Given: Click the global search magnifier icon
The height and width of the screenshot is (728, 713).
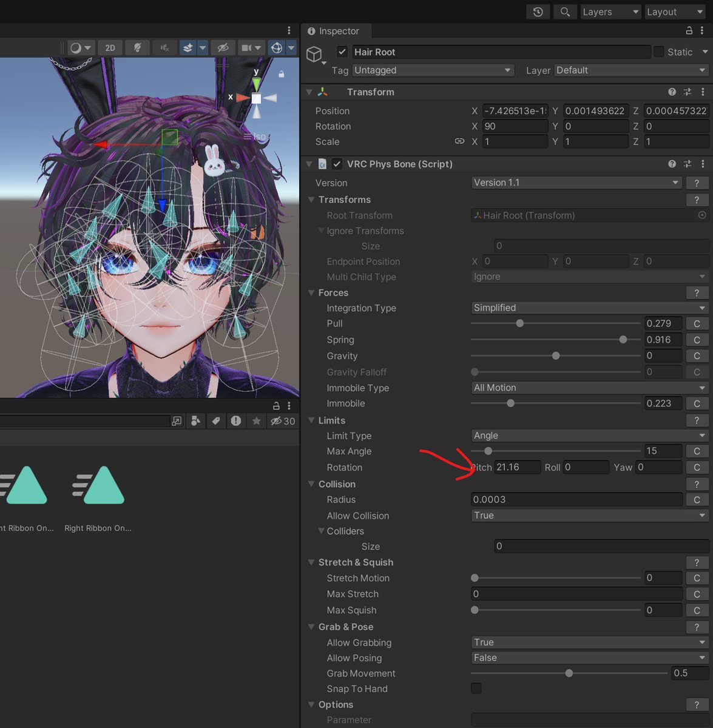Looking at the screenshot, I should pos(565,12).
